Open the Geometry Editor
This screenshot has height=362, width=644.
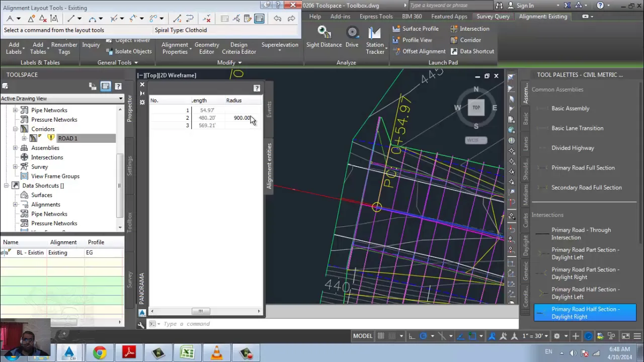point(207,48)
